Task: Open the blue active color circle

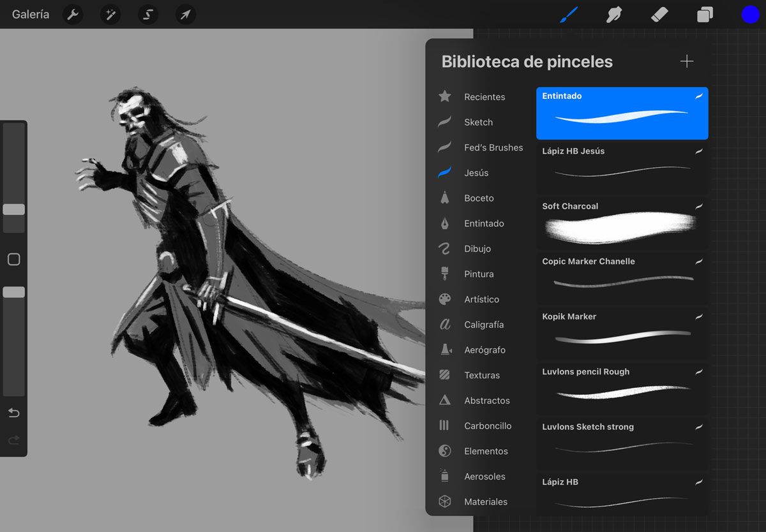Action: point(750,14)
